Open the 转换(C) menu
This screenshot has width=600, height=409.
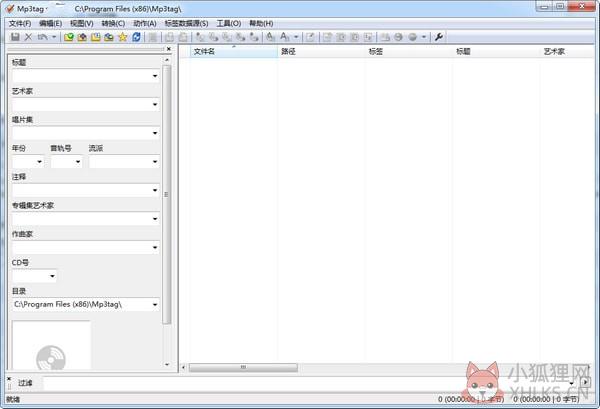113,23
